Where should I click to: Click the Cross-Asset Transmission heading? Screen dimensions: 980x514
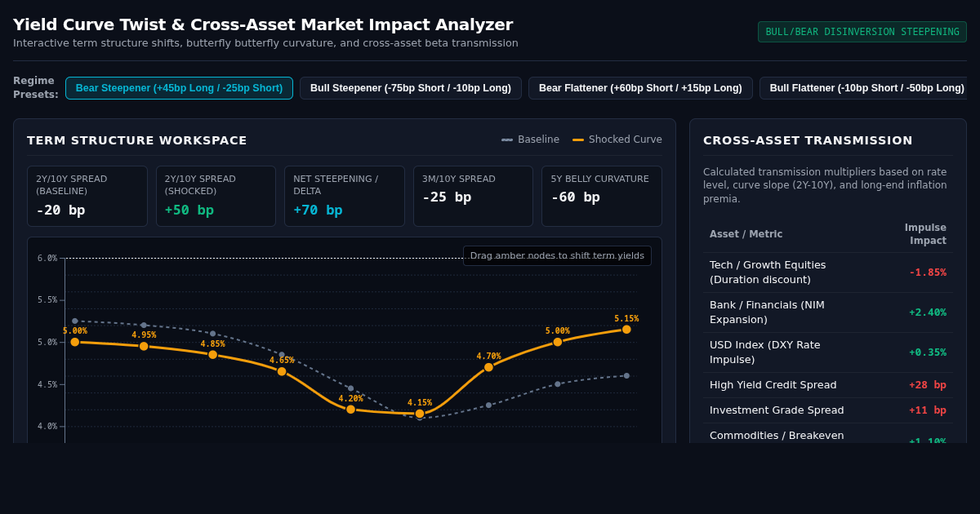click(808, 140)
